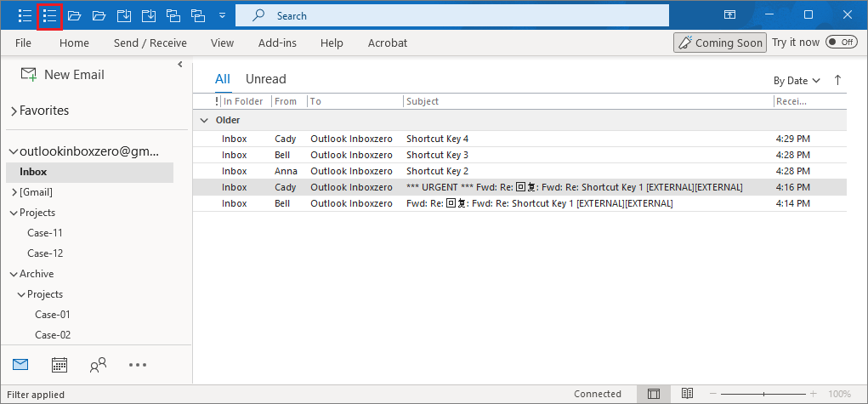Switch to Reading view in the status bar
The image size is (868, 404).
[x=687, y=394]
